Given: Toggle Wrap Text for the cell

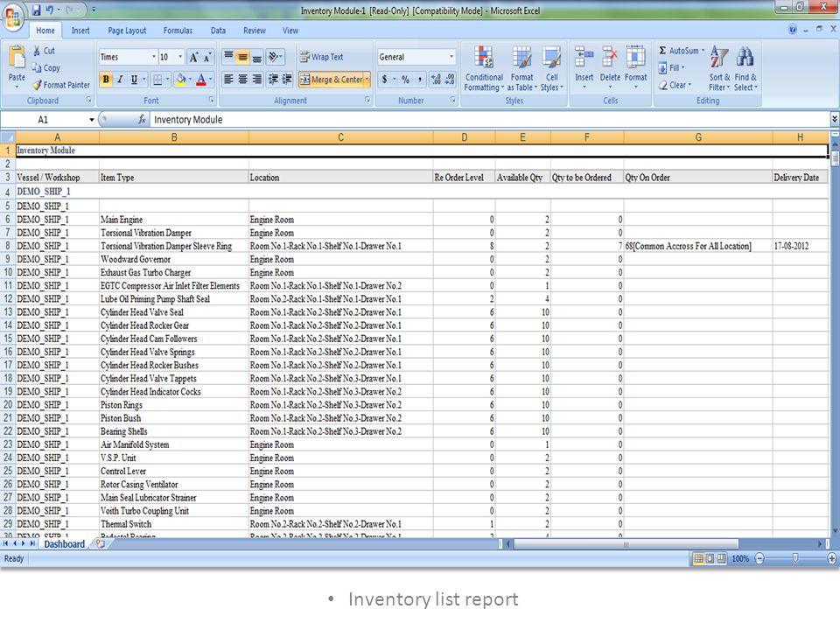Looking at the screenshot, I should click(x=321, y=57).
